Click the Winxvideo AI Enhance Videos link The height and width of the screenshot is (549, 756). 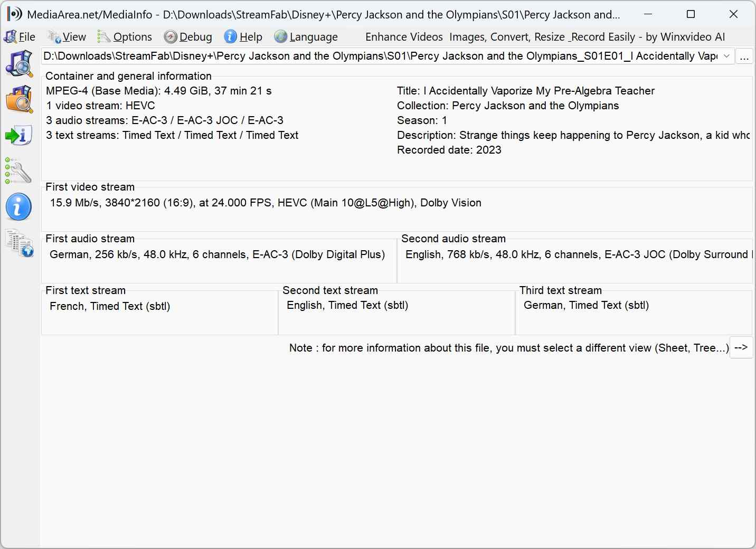545,37
